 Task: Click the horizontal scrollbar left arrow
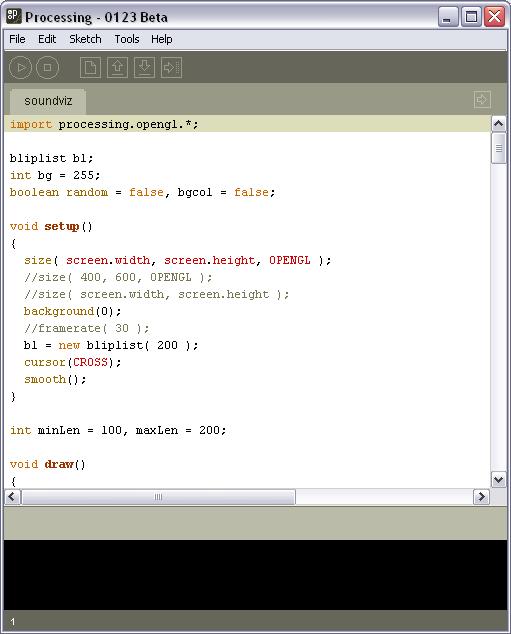click(12, 497)
